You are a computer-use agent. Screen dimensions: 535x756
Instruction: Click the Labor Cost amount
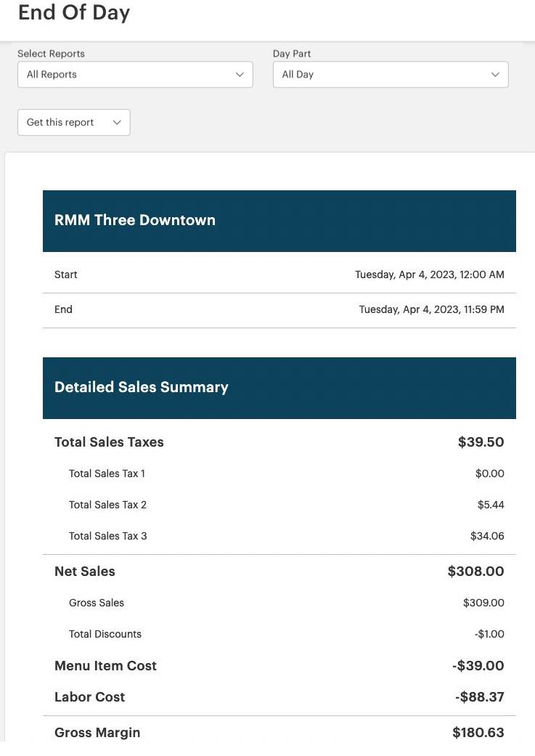479,697
